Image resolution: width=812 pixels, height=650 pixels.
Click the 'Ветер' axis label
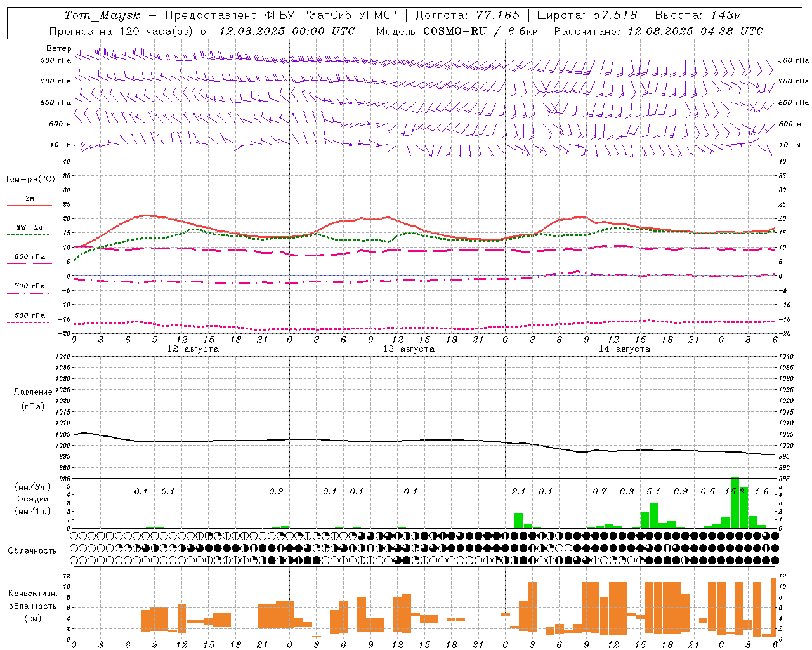[x=58, y=48]
